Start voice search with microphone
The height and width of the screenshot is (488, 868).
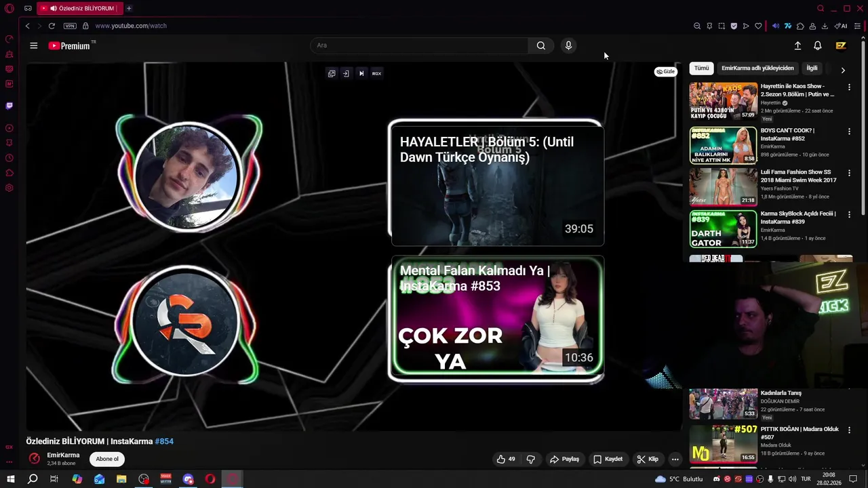[x=568, y=45]
